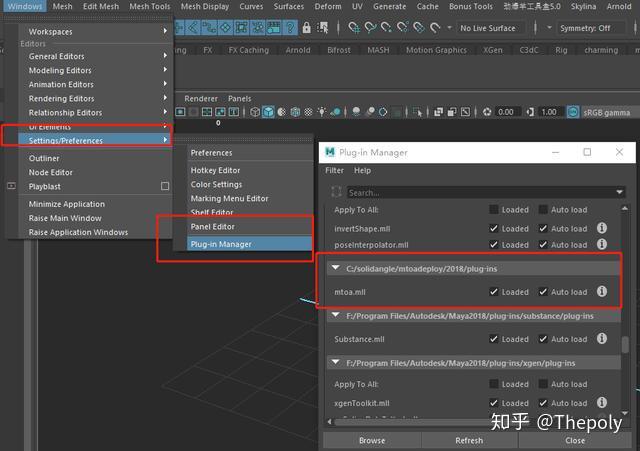The height and width of the screenshot is (451, 640).
Task: Click the info icon for invertShape.mll
Action: click(x=602, y=228)
